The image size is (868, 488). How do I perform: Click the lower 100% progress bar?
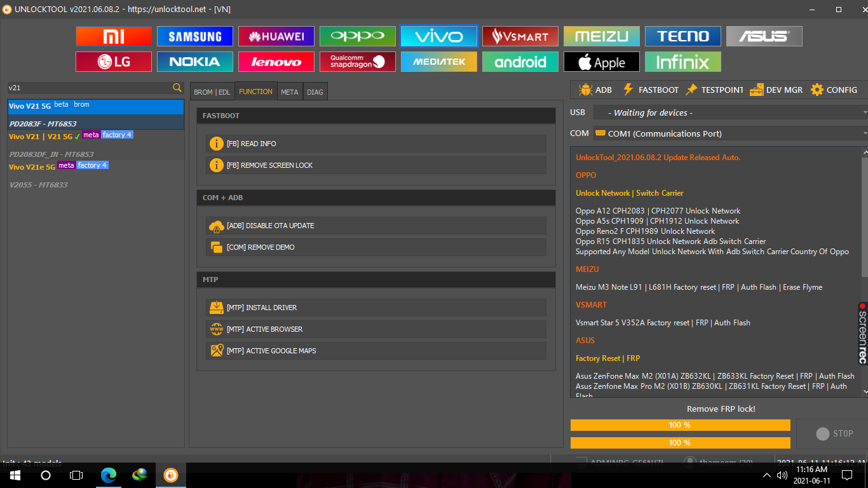[680, 443]
